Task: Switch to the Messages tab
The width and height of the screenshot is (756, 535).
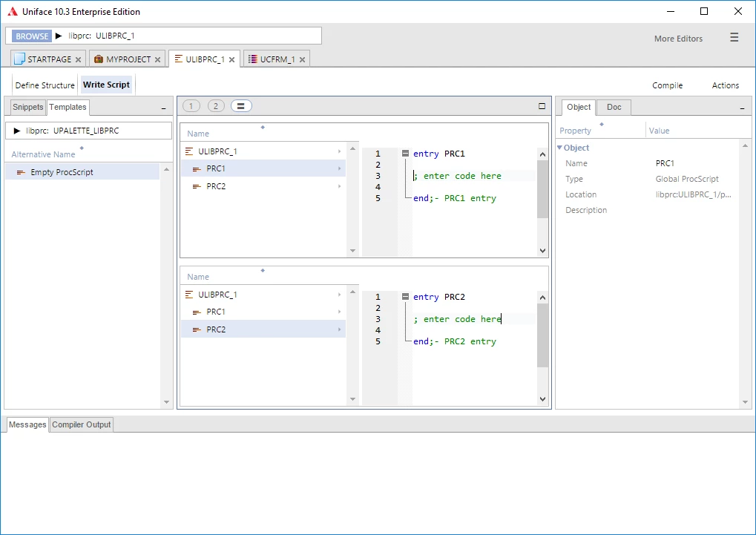Action: (x=27, y=424)
